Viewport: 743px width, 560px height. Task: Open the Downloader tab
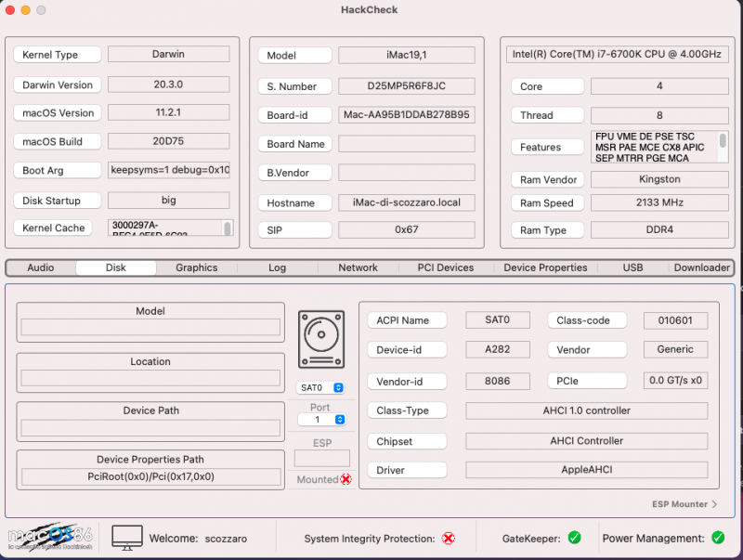click(702, 267)
